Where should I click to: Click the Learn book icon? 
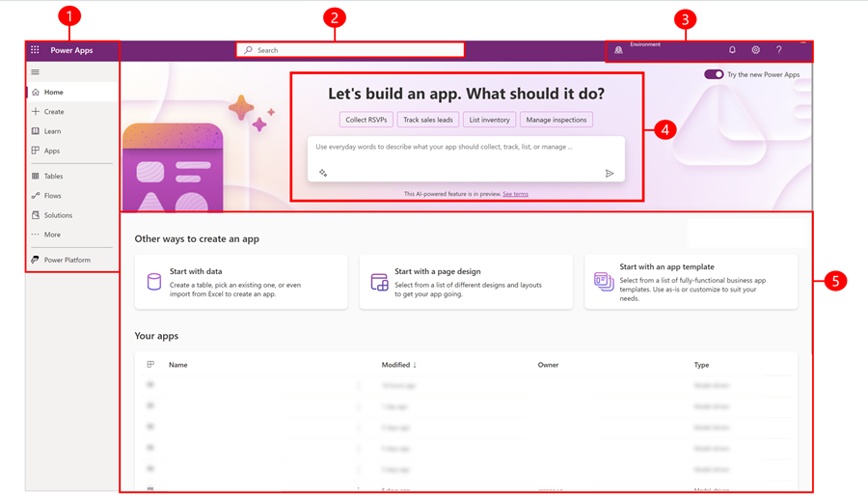click(x=36, y=131)
